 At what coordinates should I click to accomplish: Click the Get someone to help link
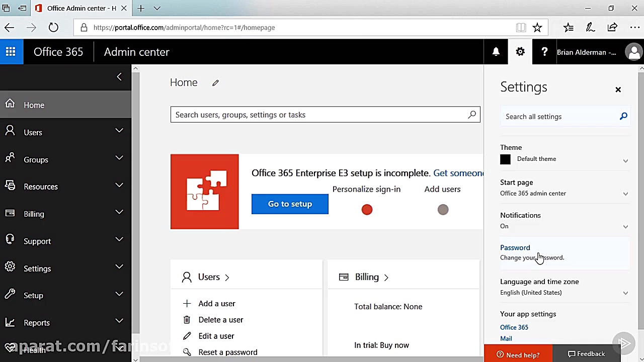pos(458,173)
